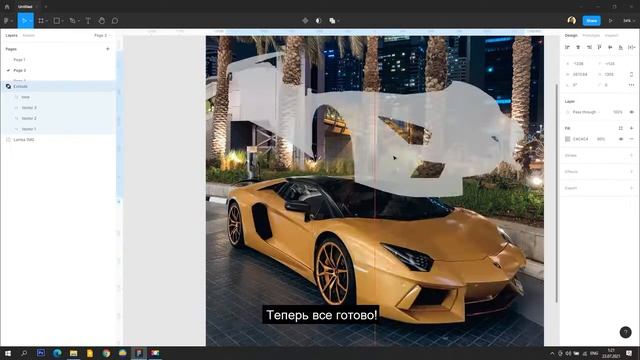Open the Pass through blend mode dropdown
Viewport: 640px width, 360px height.
586,112
